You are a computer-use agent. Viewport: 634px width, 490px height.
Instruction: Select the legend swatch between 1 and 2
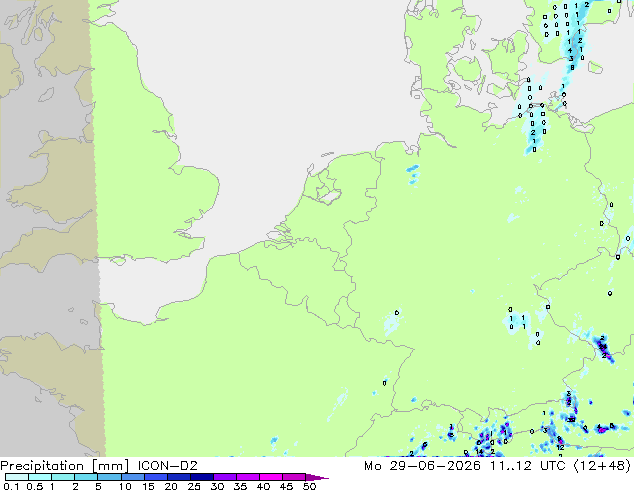(x=63, y=477)
